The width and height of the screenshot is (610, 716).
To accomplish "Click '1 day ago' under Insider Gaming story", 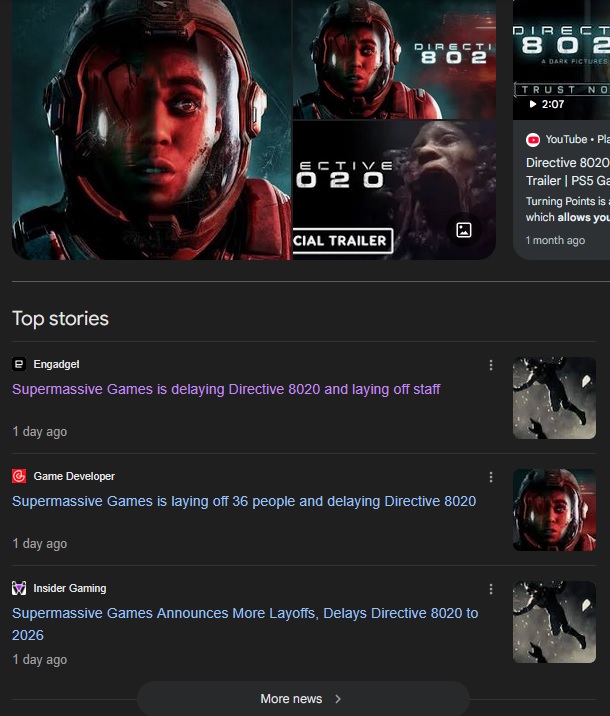I will (x=40, y=660).
